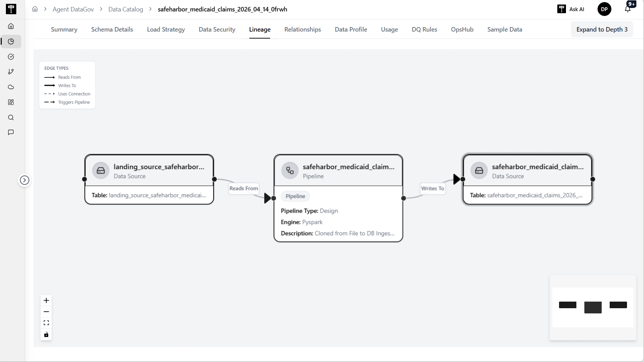This screenshot has width=644, height=362.
Task: Open the notifications bell
Action: click(628, 9)
